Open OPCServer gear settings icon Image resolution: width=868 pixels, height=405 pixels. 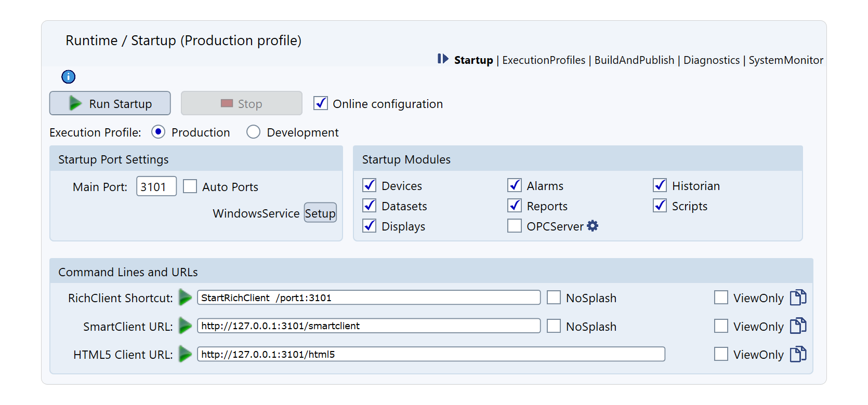click(x=593, y=226)
